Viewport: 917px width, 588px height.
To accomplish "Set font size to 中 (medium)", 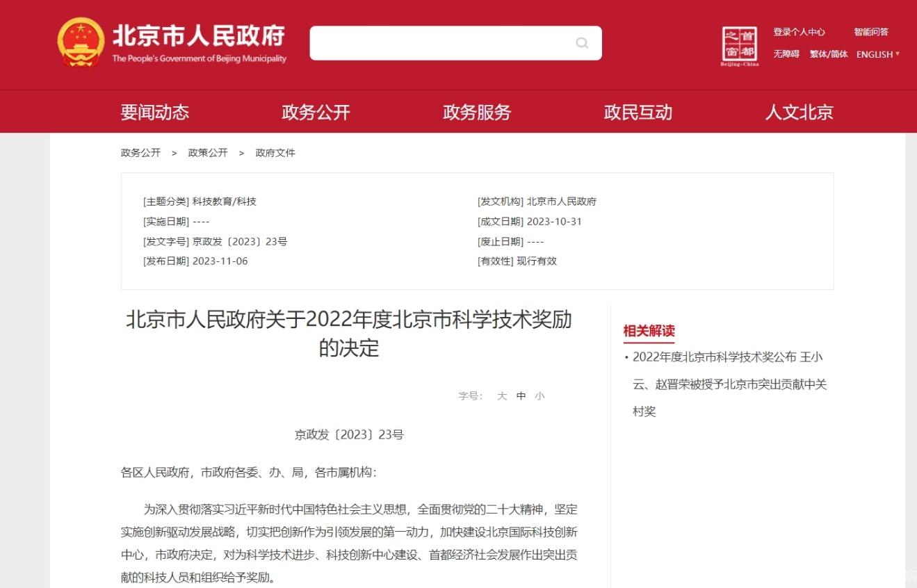I will (x=521, y=396).
